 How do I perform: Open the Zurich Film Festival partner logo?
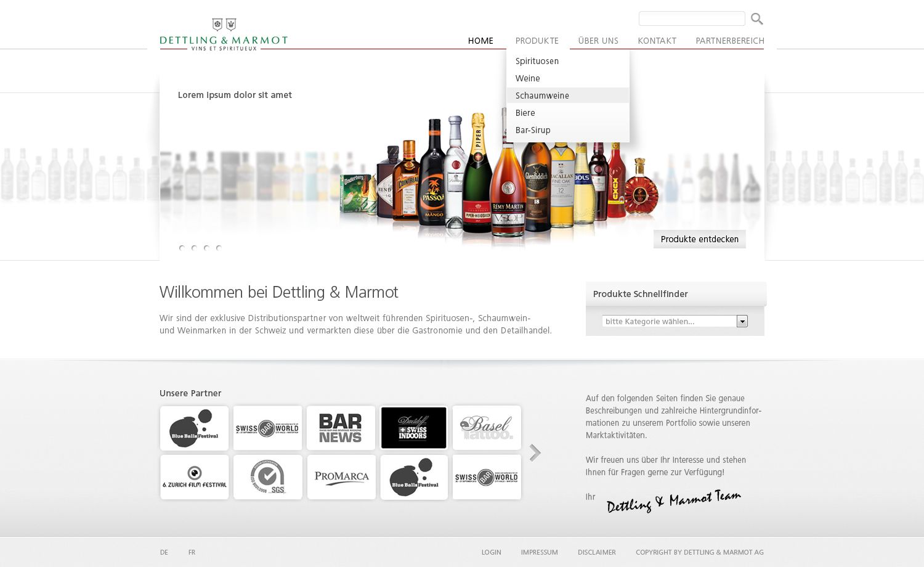pyautogui.click(x=195, y=477)
